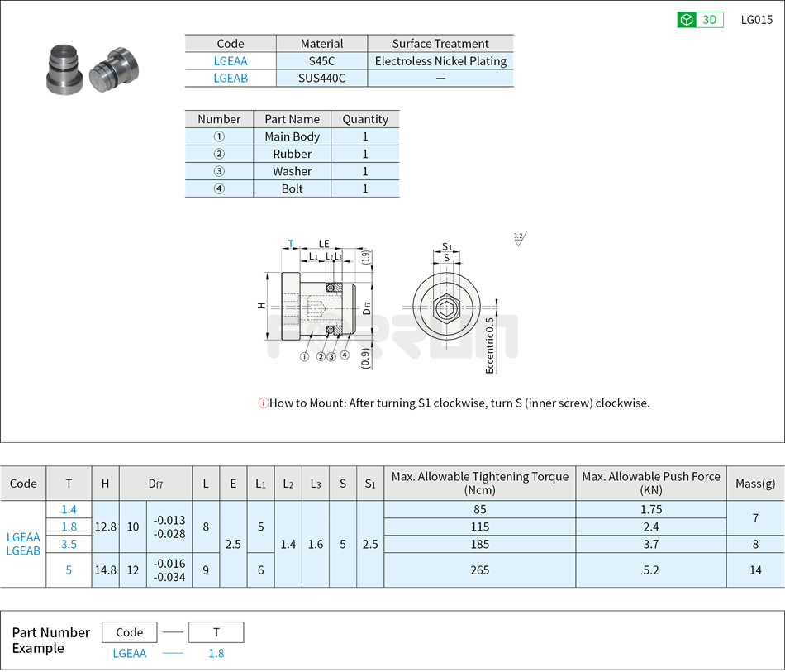785x672 pixels.
Task: Click LGEAB code in the specification table
Action: pyautogui.click(x=23, y=550)
